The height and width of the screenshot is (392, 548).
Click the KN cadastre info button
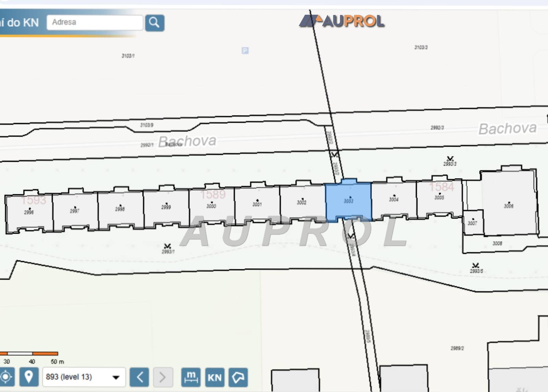click(215, 377)
